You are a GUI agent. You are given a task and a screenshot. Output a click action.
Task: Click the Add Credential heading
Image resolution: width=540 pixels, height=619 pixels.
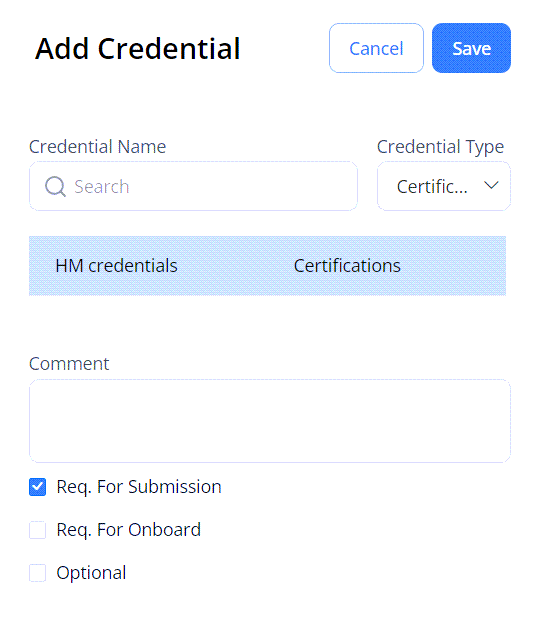tap(137, 49)
